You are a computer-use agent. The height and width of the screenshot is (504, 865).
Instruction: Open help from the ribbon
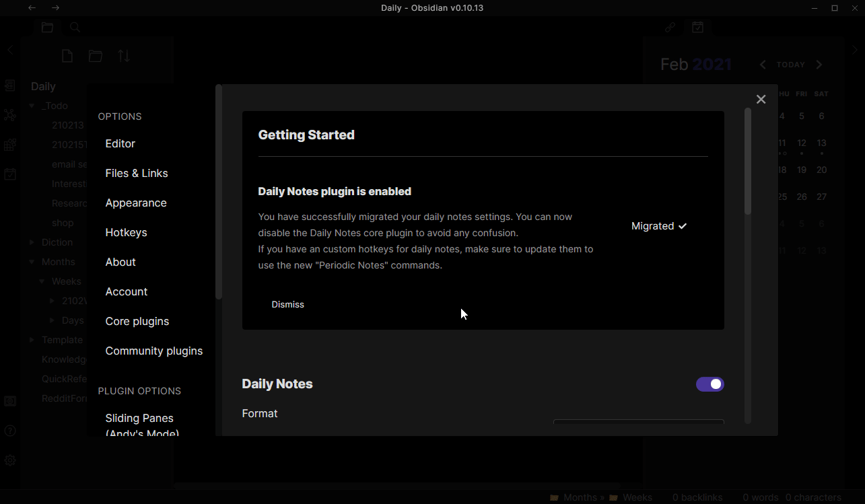[10, 431]
